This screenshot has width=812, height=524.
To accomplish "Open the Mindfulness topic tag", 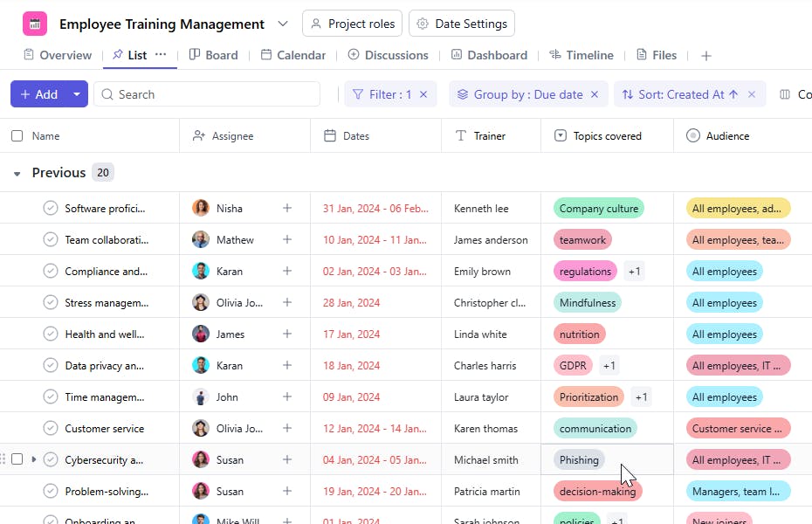I will (x=588, y=303).
